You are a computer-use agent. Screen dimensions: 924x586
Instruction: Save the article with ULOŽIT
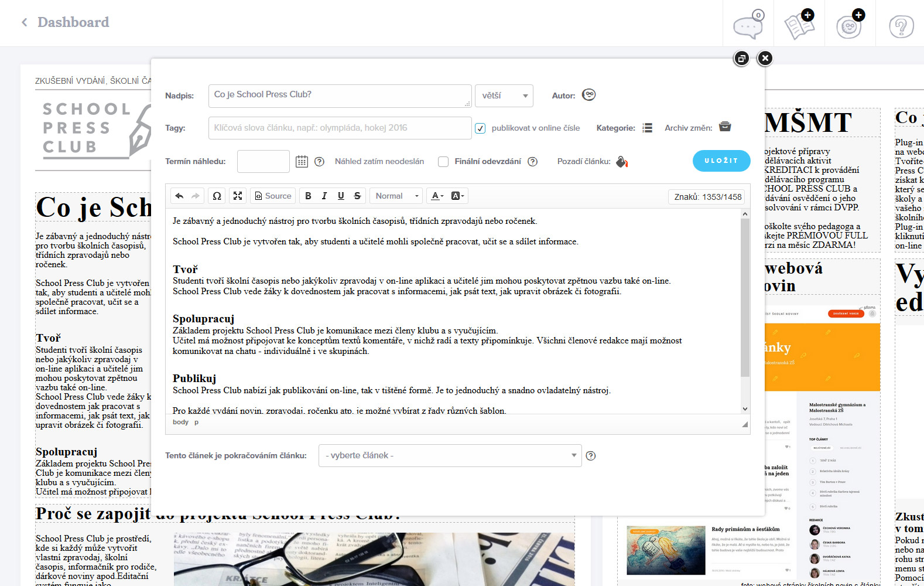click(x=721, y=161)
